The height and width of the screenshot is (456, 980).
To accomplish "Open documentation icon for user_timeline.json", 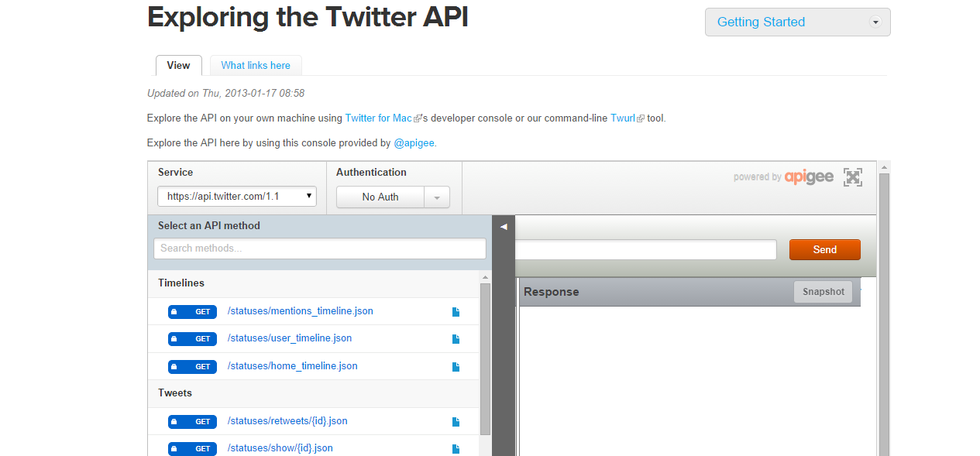I will [x=456, y=339].
